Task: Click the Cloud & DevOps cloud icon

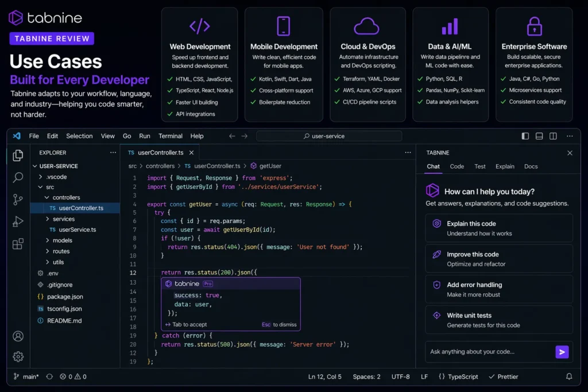Action: 366,26
